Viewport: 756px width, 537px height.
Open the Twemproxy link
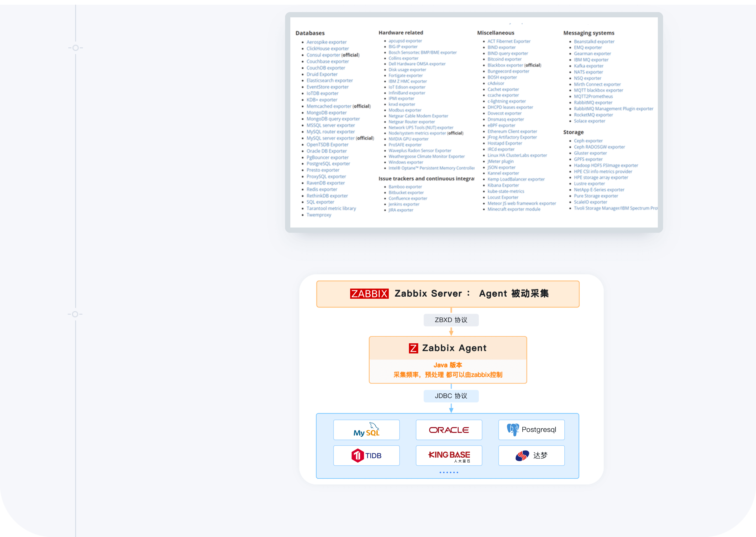318,215
